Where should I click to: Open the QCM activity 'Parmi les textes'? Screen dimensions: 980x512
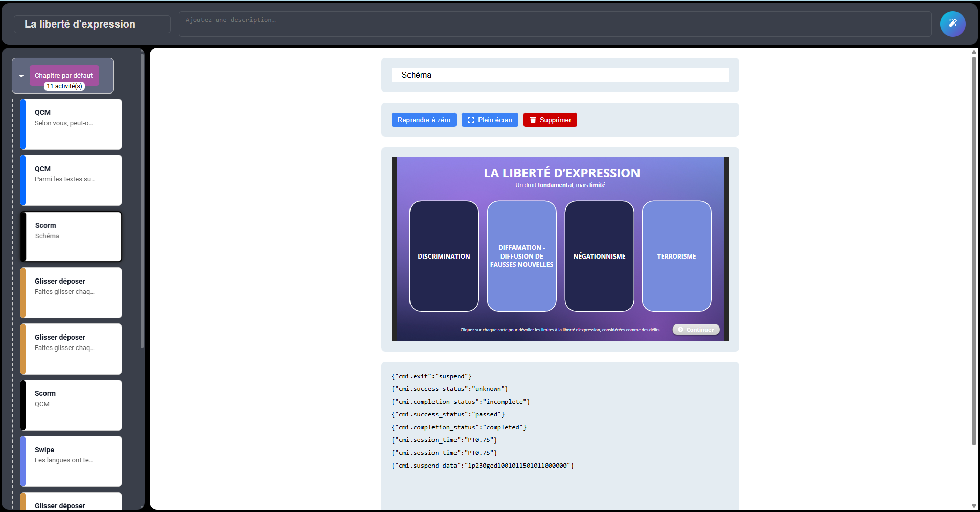[72, 180]
